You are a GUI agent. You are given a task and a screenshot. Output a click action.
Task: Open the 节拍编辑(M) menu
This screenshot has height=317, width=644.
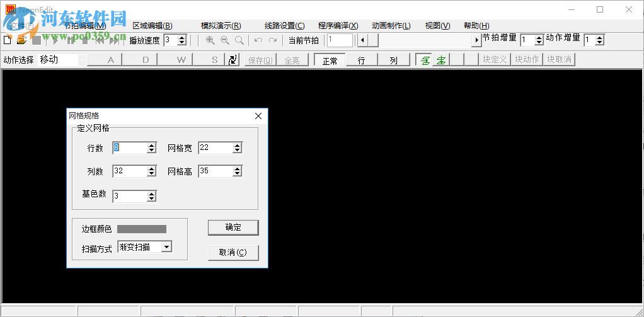(x=85, y=26)
